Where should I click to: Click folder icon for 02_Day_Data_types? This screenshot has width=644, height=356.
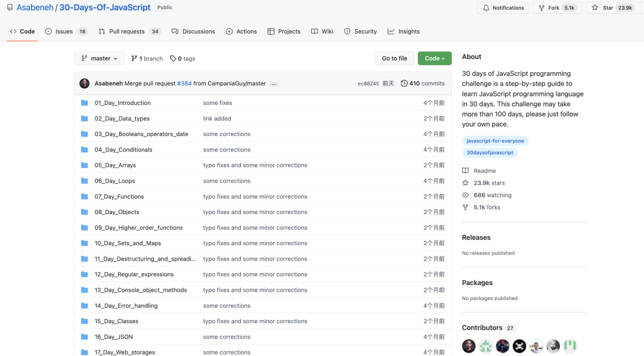[x=85, y=118]
